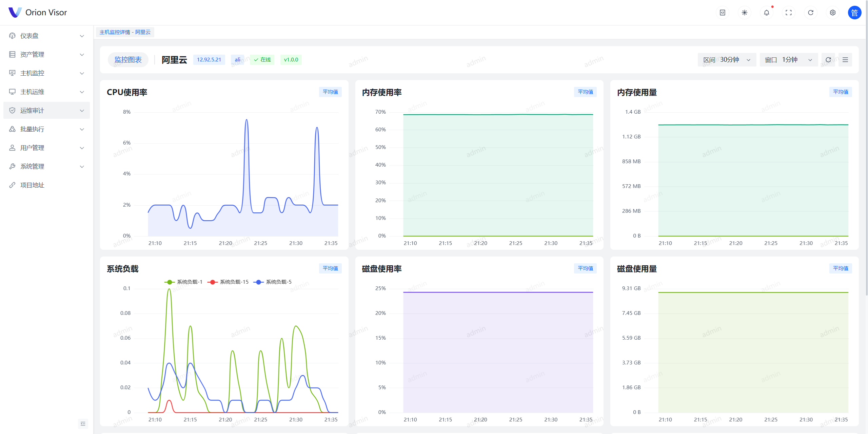
Task: Click the notification bell icon
Action: click(x=766, y=13)
